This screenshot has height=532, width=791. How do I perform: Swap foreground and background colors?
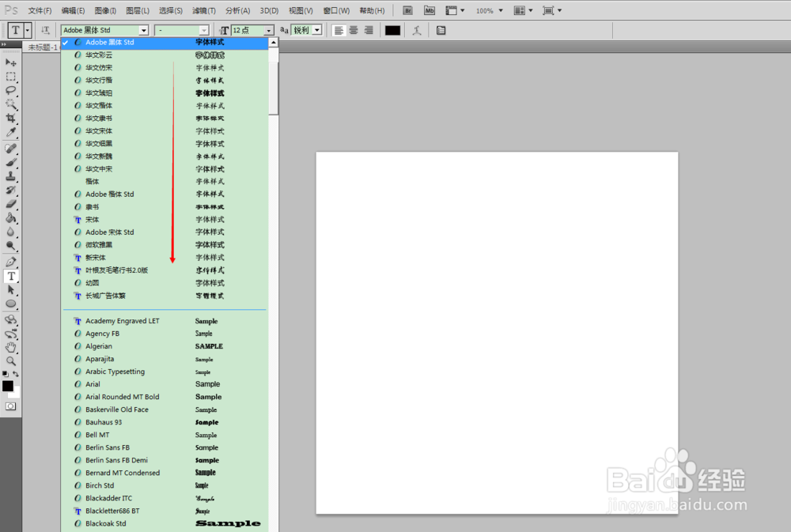[16, 374]
